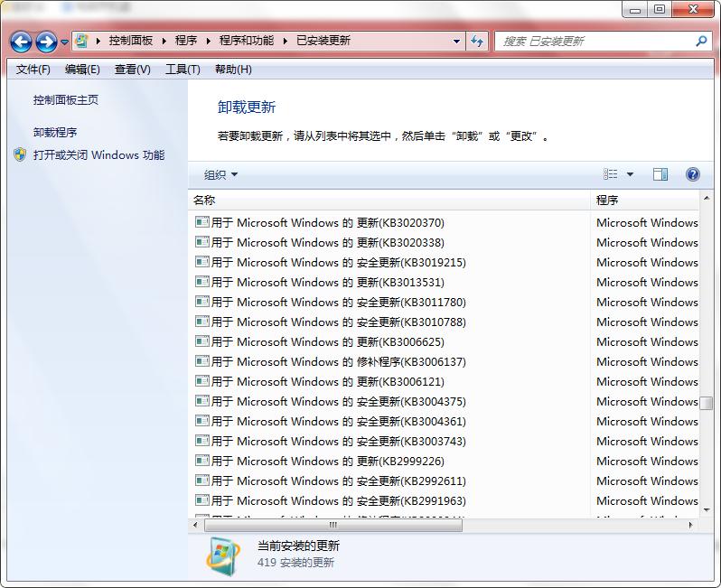Click the horizontal scrollbar thumb
This screenshot has height=588, width=721.
click(x=333, y=525)
